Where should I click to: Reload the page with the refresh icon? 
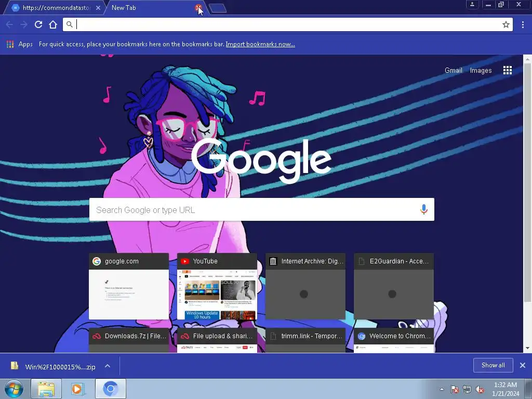pos(38,24)
